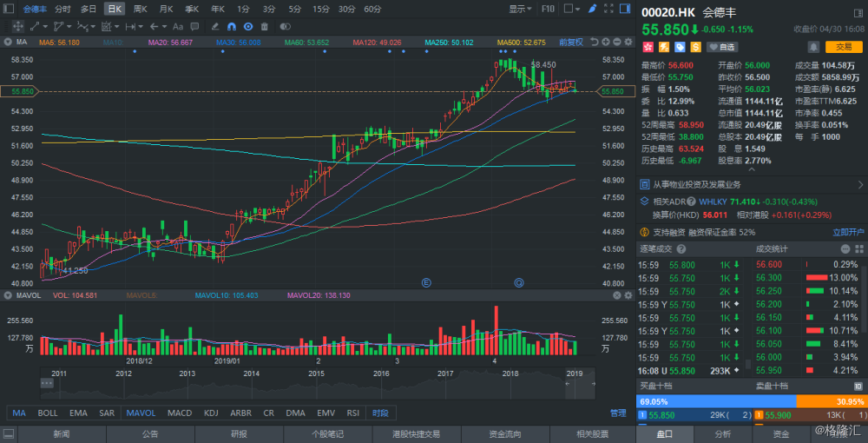The width and height of the screenshot is (868, 443).
Task: Open 立即开户 account link
Action: [x=849, y=232]
